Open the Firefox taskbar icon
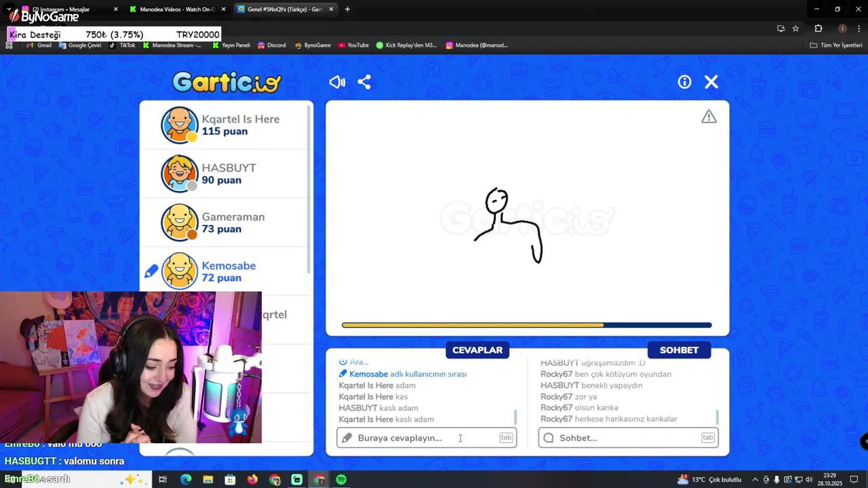This screenshot has width=868, height=488. click(x=252, y=480)
